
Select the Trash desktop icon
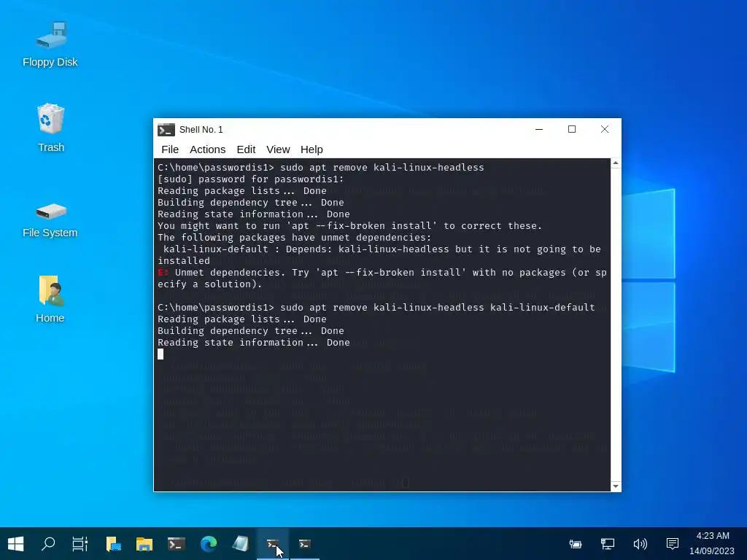(50, 128)
